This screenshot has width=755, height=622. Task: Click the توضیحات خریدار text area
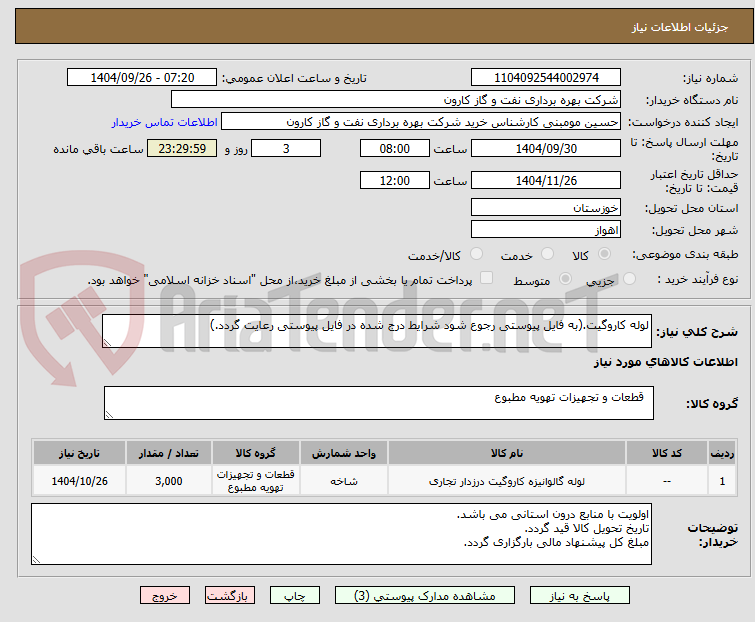341,534
